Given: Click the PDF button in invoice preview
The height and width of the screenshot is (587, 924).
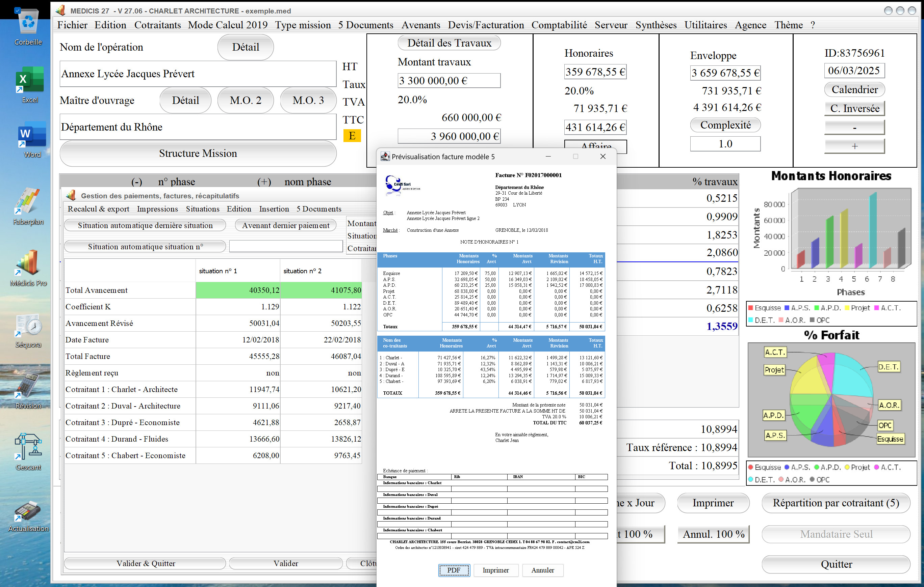Looking at the screenshot, I should (x=454, y=570).
